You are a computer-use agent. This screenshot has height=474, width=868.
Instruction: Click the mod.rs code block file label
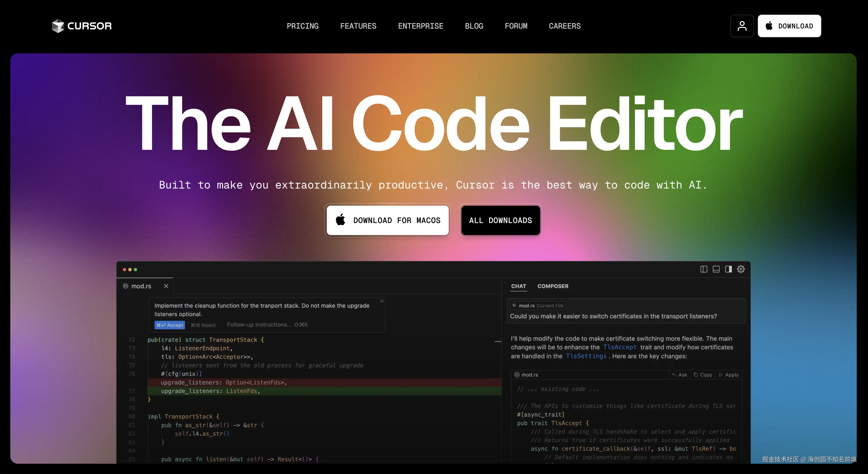[x=526, y=375]
